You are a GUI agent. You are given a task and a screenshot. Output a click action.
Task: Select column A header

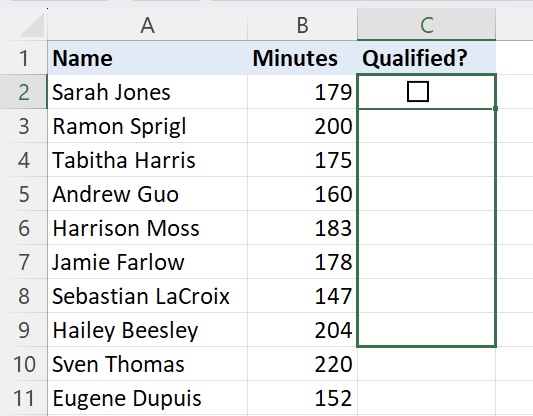tap(148, 24)
